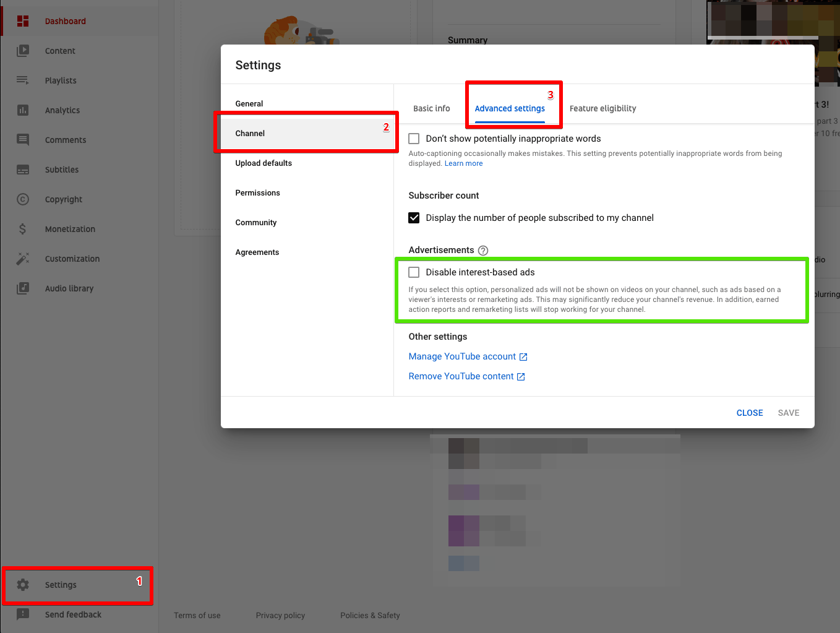
Task: Click the Send feedback icon
Action: click(x=23, y=614)
